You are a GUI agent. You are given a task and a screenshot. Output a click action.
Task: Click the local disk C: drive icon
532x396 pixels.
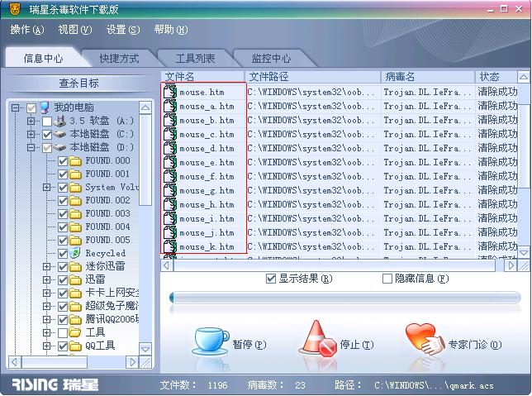click(59, 135)
